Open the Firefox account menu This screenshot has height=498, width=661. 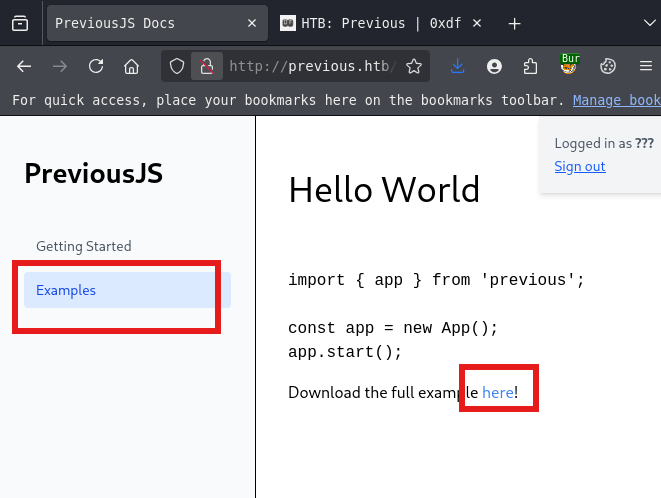pyautogui.click(x=494, y=66)
